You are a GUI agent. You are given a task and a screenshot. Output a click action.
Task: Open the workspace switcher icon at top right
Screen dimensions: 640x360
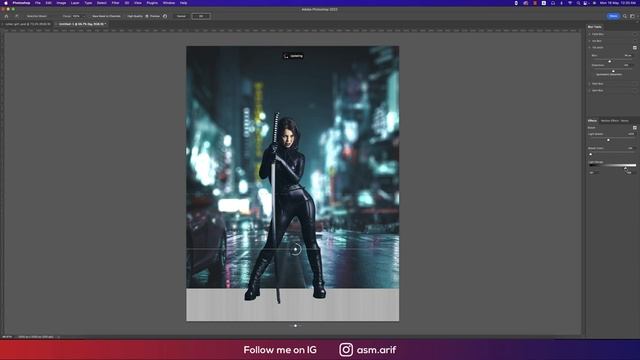632,16
